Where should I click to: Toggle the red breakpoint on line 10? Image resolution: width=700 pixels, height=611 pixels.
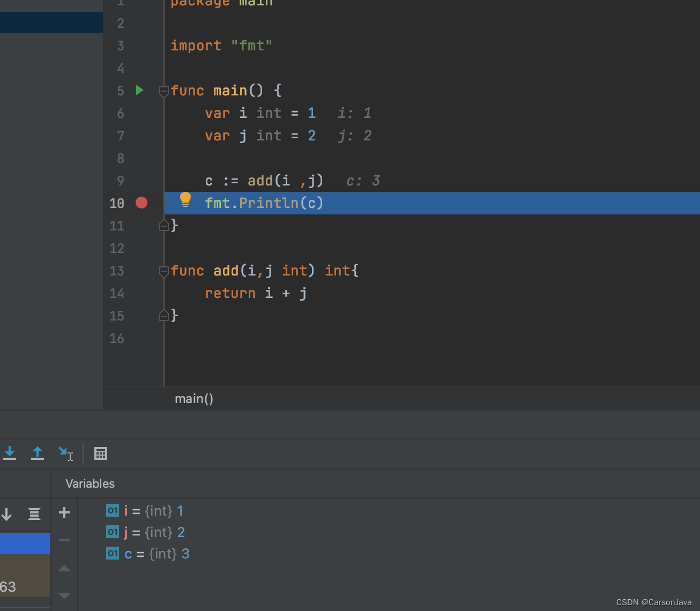(142, 203)
